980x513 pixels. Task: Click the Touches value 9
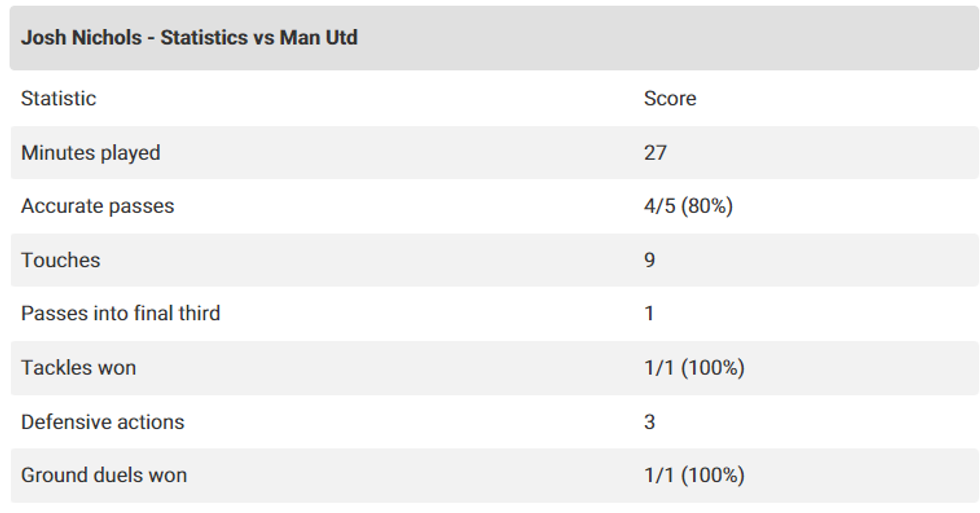(650, 260)
